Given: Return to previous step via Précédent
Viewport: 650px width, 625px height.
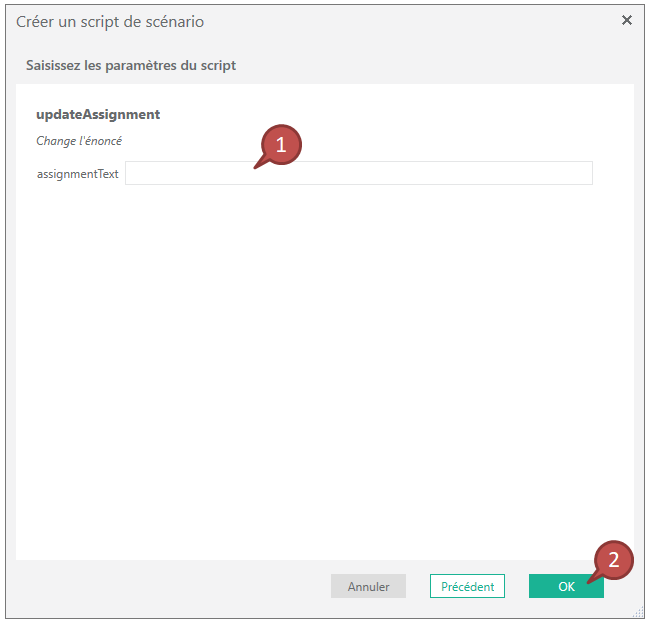Looking at the screenshot, I should (467, 586).
